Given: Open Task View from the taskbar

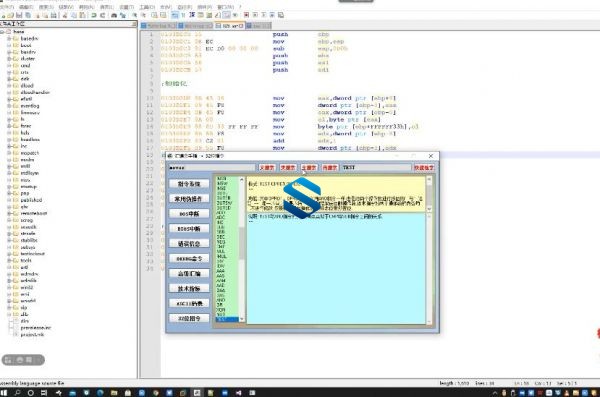Looking at the screenshot, I should [x=44, y=393].
